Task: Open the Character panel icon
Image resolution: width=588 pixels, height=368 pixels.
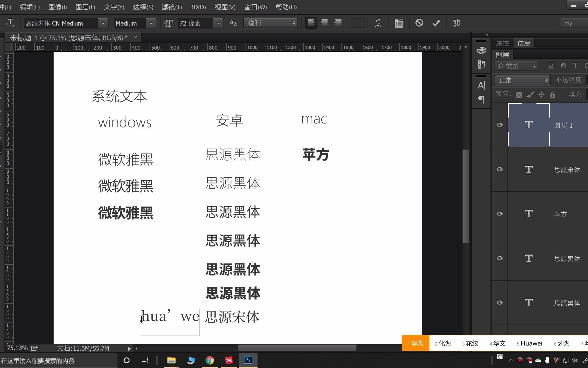Action: point(481,85)
